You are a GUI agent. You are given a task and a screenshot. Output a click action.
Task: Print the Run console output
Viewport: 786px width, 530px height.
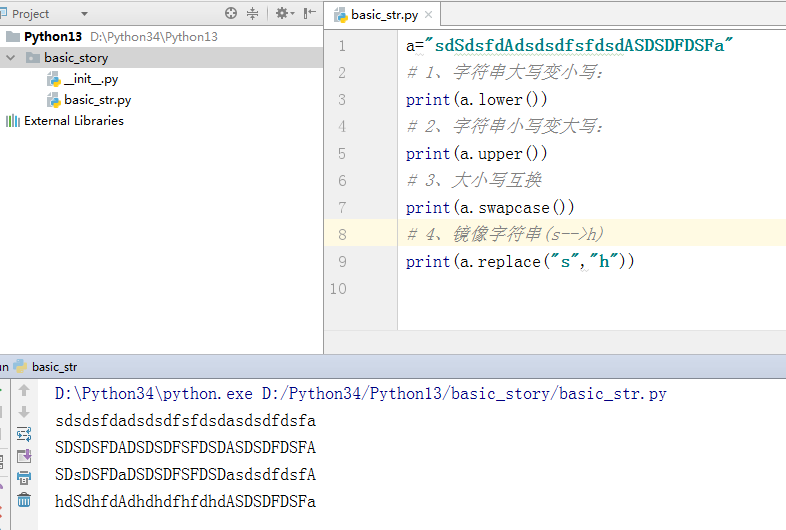(24, 478)
